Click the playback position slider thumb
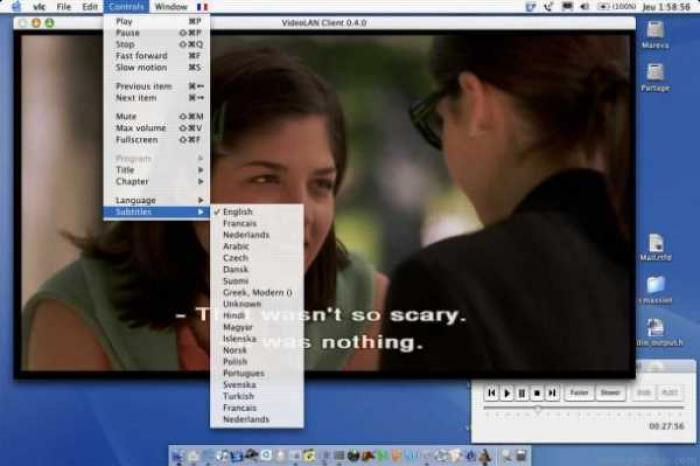 [x=538, y=409]
